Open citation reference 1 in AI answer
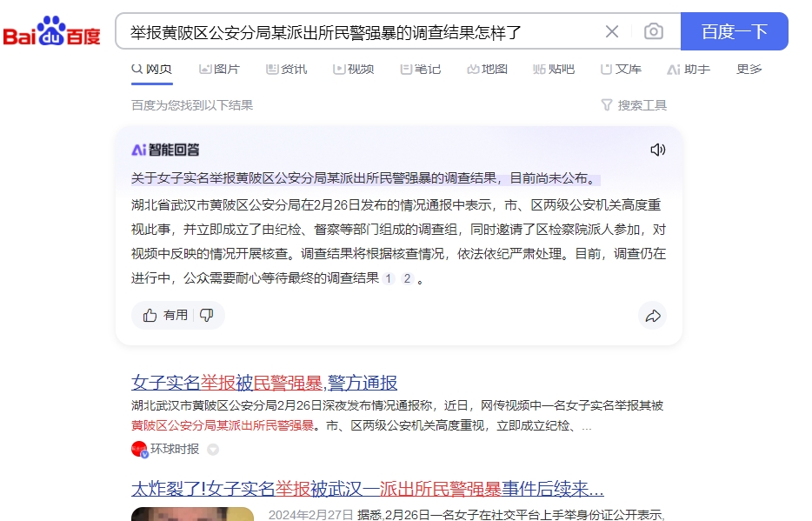The width and height of the screenshot is (812, 521). tap(389, 278)
